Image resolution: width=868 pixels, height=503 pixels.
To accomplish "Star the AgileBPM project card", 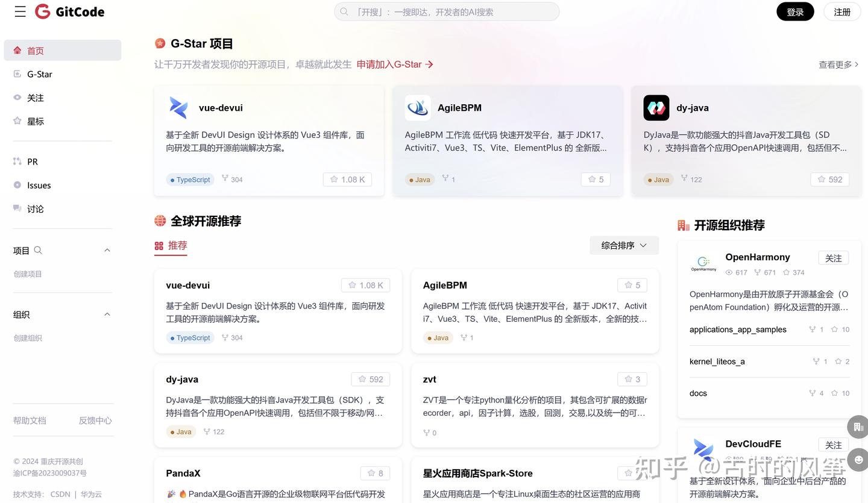I will 595,179.
